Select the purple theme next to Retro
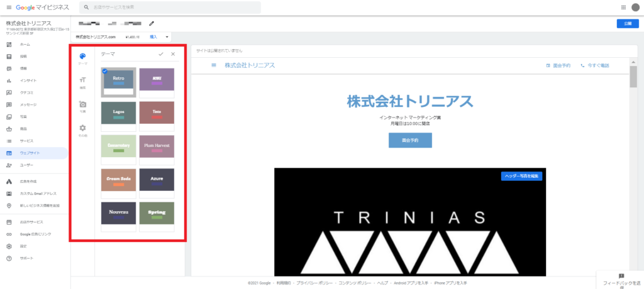 157,82
